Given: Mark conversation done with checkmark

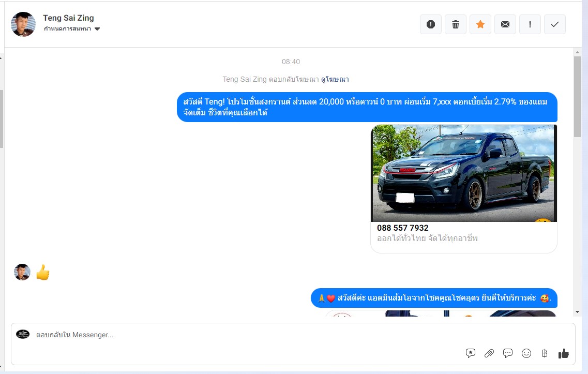Looking at the screenshot, I should pyautogui.click(x=555, y=24).
